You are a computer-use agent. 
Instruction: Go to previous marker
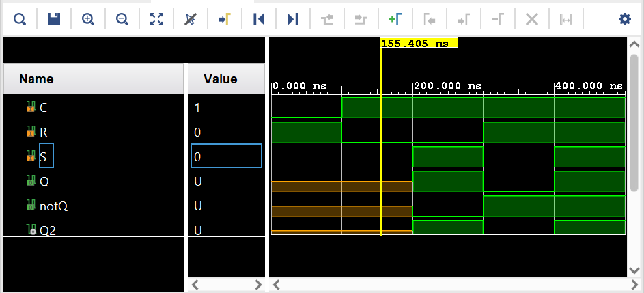point(429,19)
